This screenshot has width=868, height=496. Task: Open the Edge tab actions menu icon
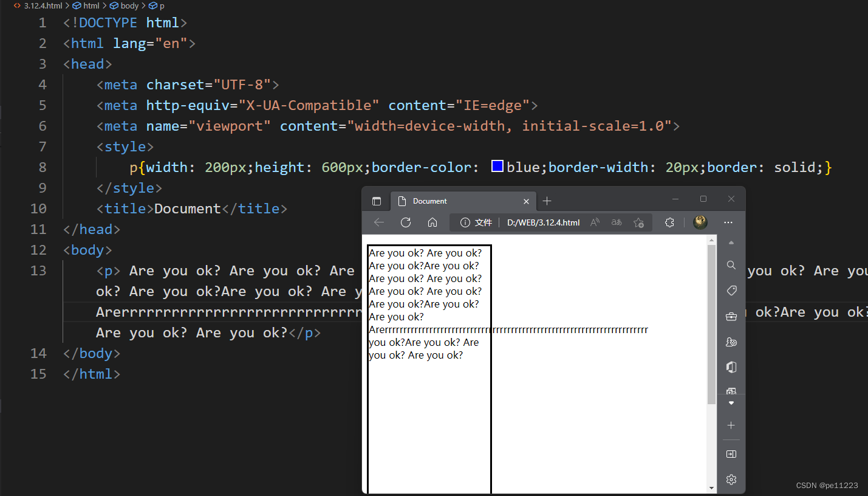pos(377,201)
